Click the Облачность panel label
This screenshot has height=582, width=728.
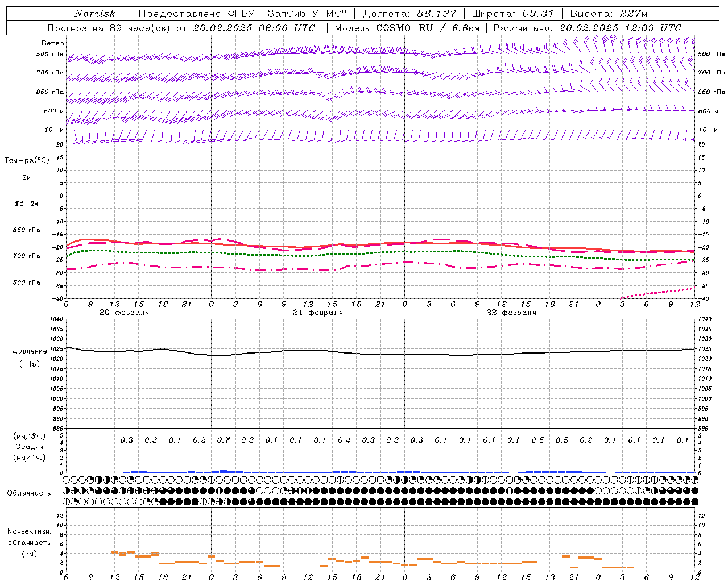tap(29, 493)
